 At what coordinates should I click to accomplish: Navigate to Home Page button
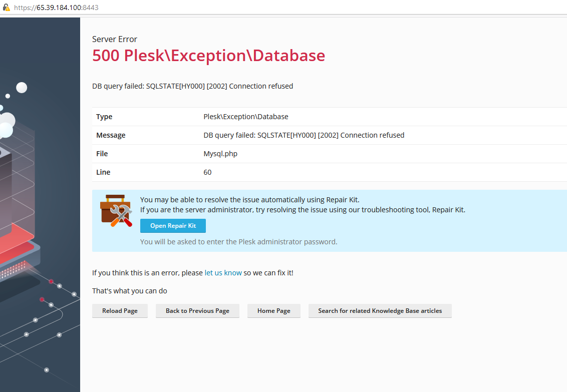coord(273,311)
